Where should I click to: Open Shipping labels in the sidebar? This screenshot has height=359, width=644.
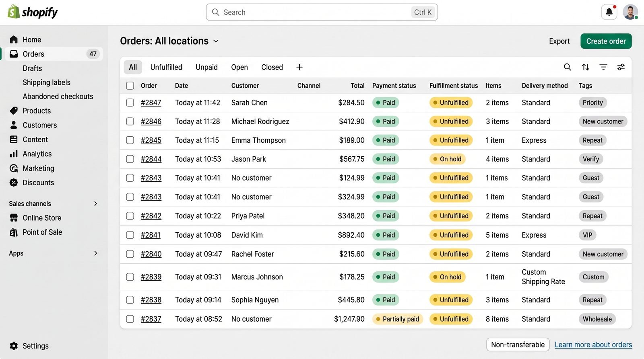[x=47, y=82]
